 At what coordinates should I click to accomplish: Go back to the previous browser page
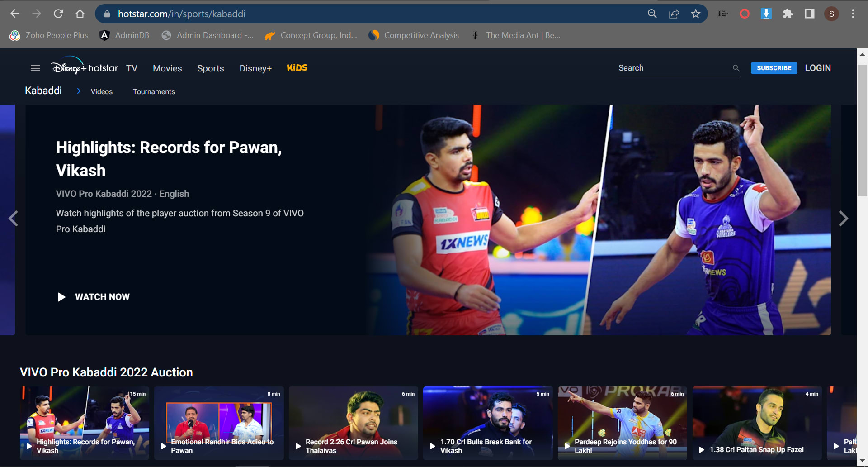15,14
